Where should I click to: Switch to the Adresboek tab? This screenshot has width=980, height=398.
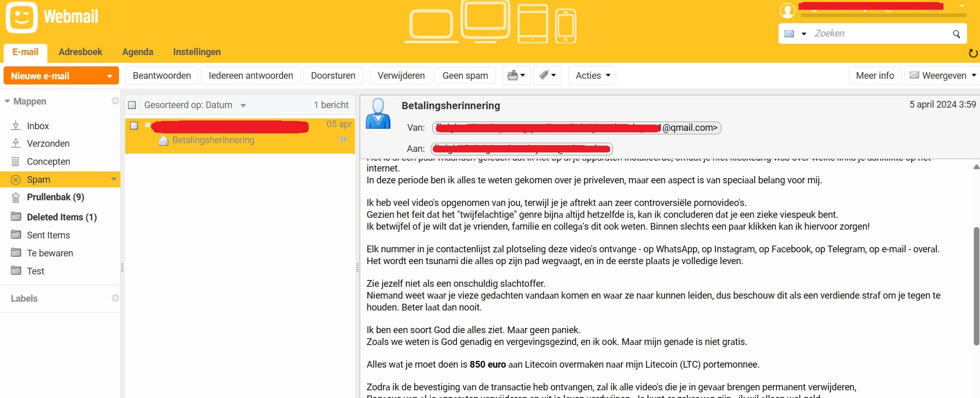(x=80, y=52)
